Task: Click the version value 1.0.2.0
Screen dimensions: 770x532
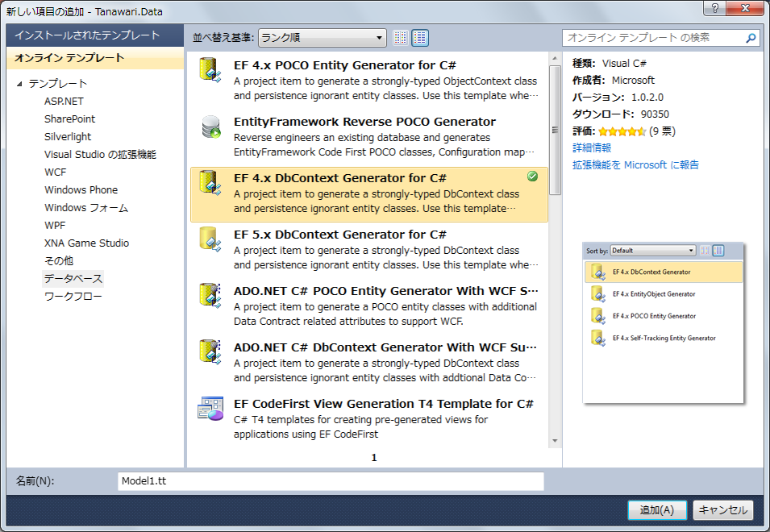Action: click(x=647, y=98)
